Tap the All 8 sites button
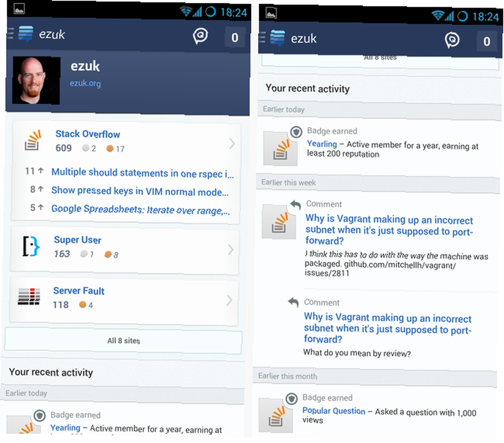 [123, 341]
